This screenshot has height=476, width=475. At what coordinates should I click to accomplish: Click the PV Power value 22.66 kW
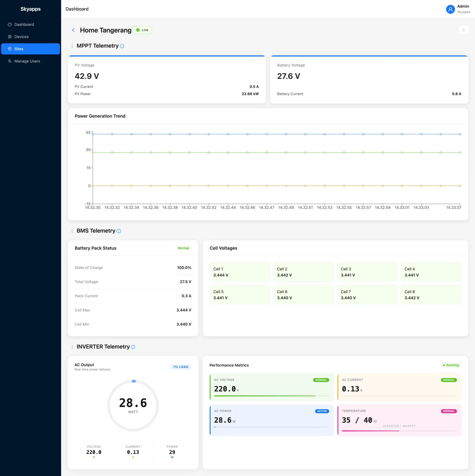coord(250,94)
